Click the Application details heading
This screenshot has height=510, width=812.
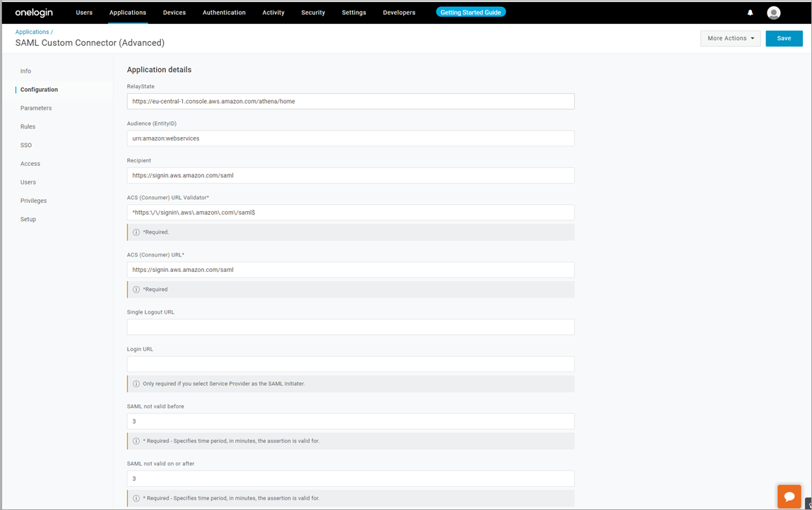point(159,69)
